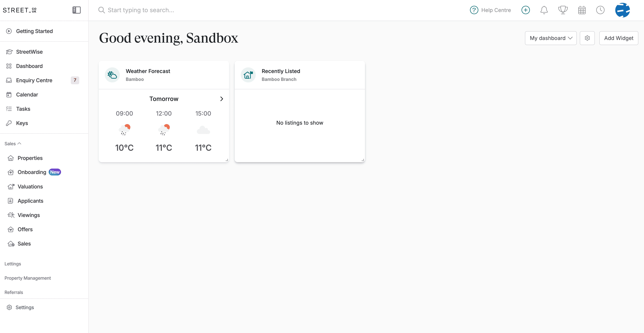Open the quick-add plus icon
The width and height of the screenshot is (644, 333).
[x=525, y=10]
